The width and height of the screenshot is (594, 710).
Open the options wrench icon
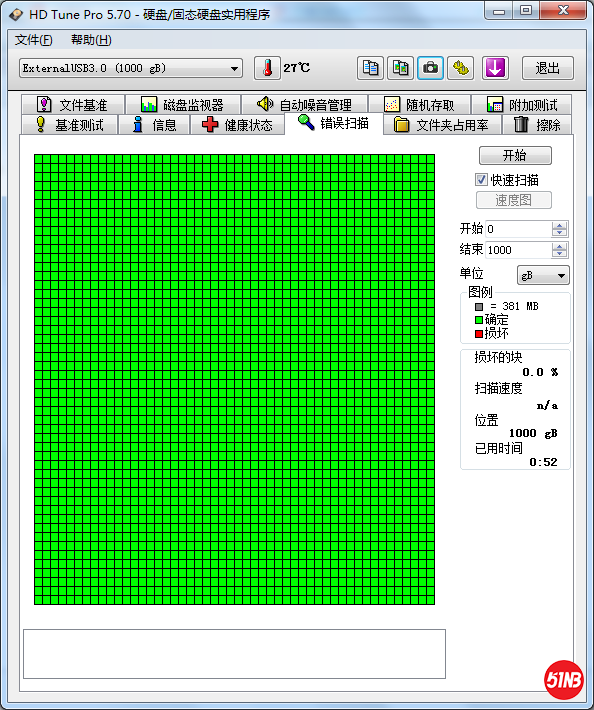(x=460, y=68)
